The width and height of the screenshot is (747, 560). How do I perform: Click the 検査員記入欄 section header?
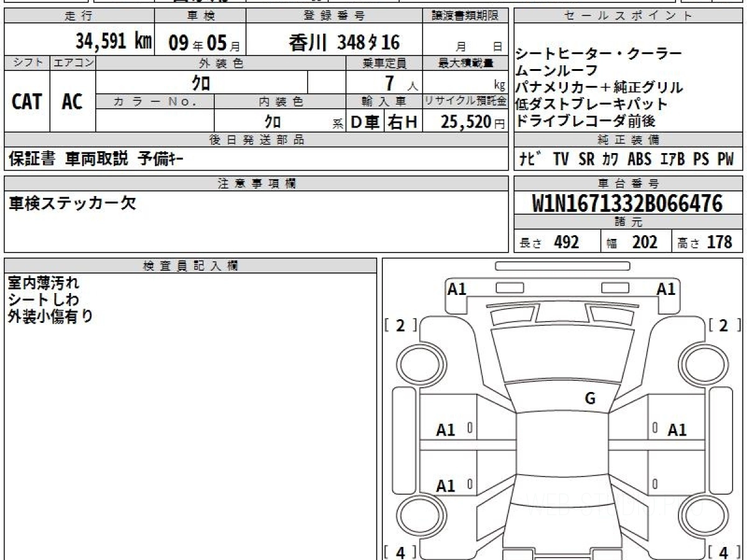pos(190,266)
